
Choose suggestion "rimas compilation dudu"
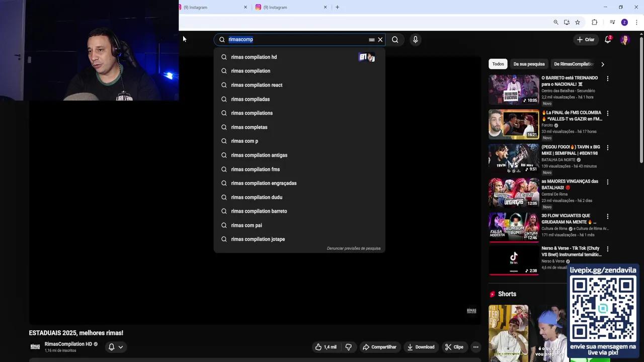click(299, 197)
